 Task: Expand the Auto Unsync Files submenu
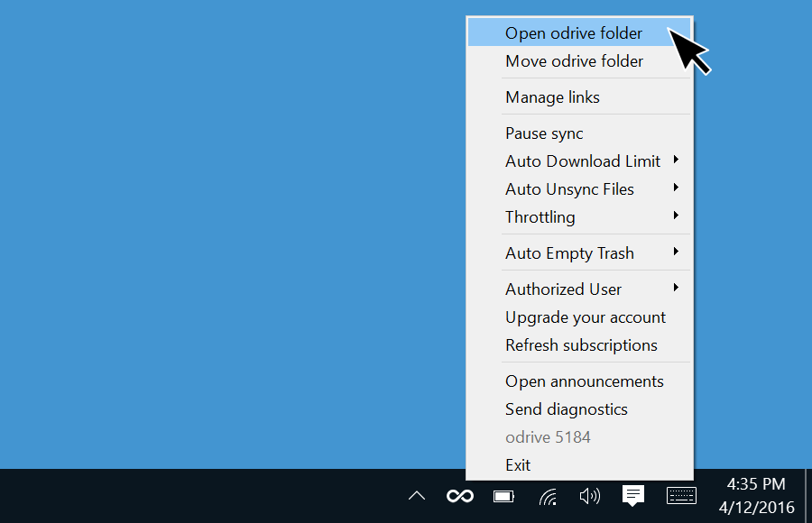(x=580, y=189)
